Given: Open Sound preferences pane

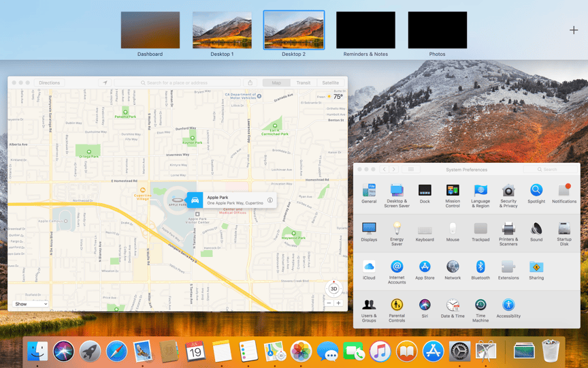Looking at the screenshot, I should pos(536,232).
